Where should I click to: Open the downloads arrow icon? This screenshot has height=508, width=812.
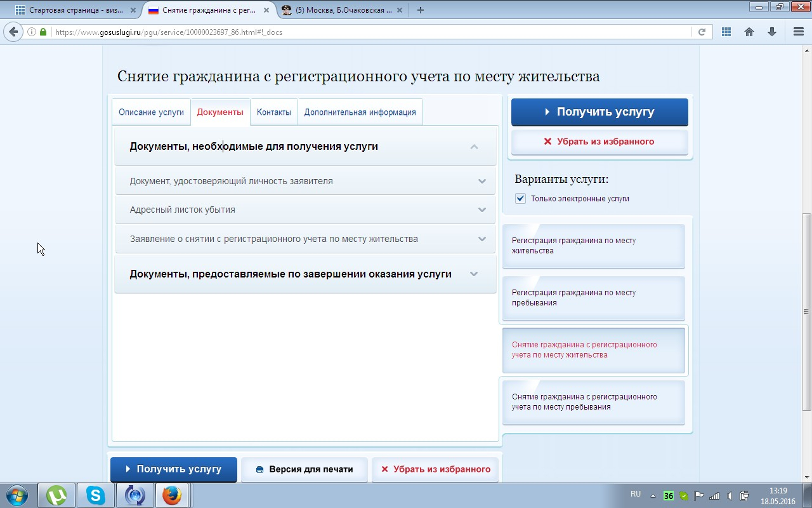772,32
